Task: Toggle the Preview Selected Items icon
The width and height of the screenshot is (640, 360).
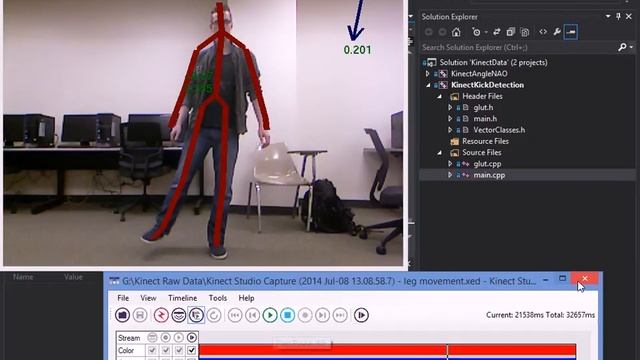Action: click(x=571, y=32)
